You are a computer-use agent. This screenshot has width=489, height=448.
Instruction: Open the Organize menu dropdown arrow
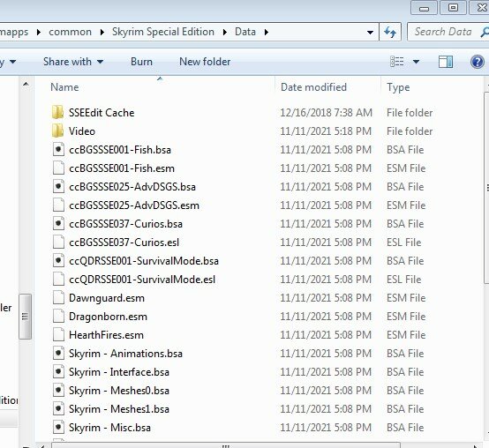[x=12, y=62]
